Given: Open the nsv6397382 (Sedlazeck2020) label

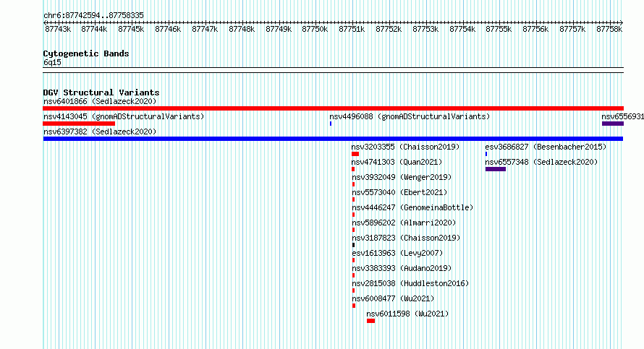Looking at the screenshot, I should tap(100, 132).
